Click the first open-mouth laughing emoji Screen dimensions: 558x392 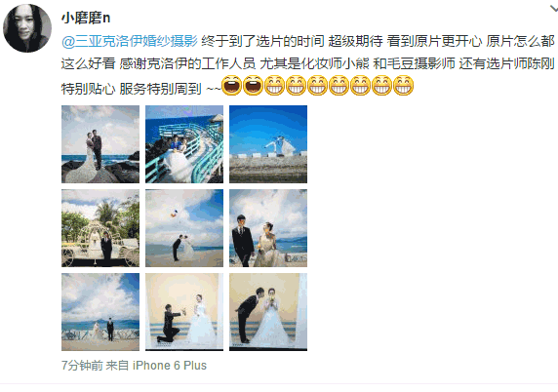pos(231,86)
